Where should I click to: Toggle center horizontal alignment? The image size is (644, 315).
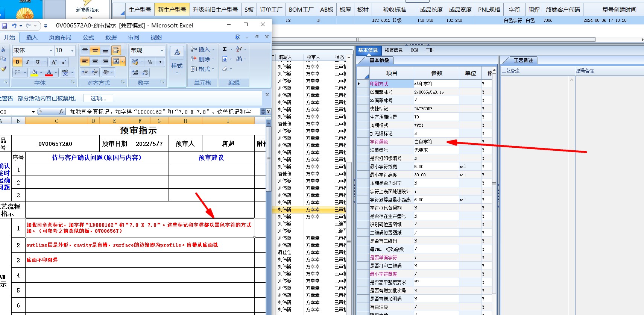coord(95,61)
